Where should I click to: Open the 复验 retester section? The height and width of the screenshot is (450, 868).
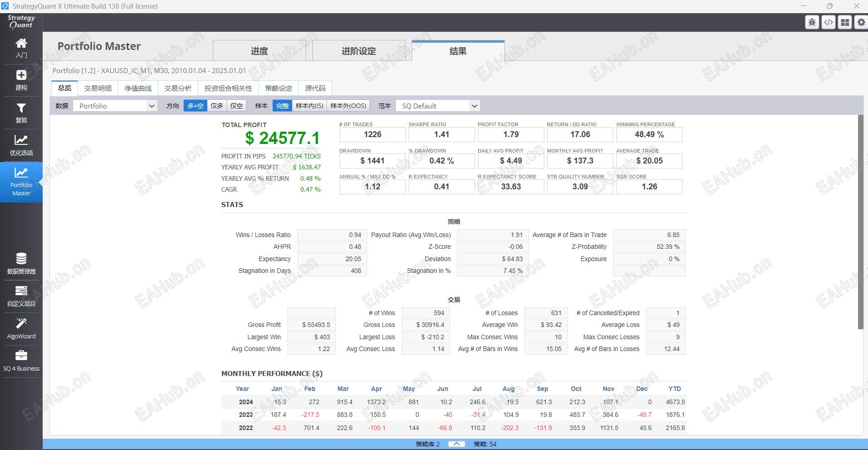[21, 113]
